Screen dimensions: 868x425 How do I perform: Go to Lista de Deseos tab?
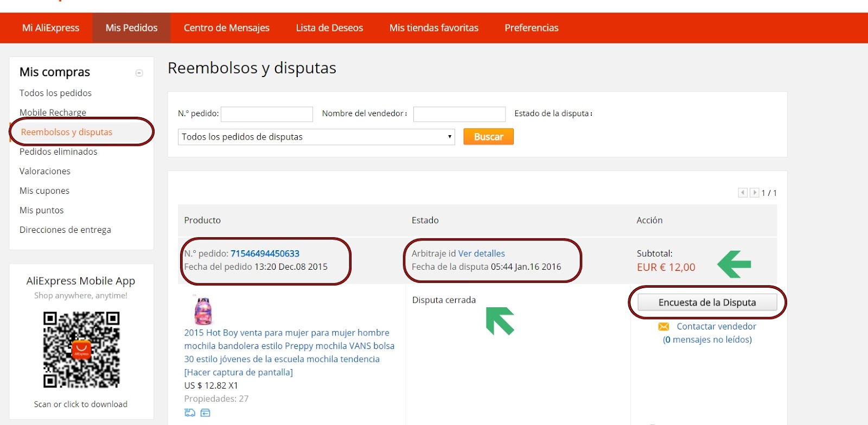(x=329, y=28)
